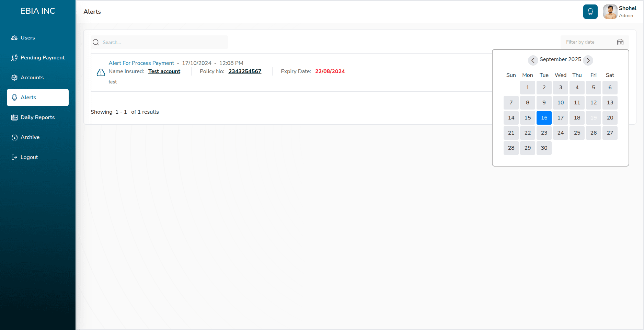Image resolution: width=644 pixels, height=330 pixels.
Task: Click the notification bell icon in header
Action: point(590,12)
